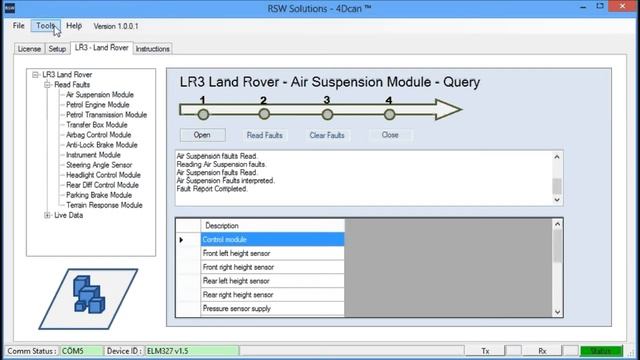Collapse the Read Faults tree node
The width and height of the screenshot is (640, 360).
click(47, 85)
